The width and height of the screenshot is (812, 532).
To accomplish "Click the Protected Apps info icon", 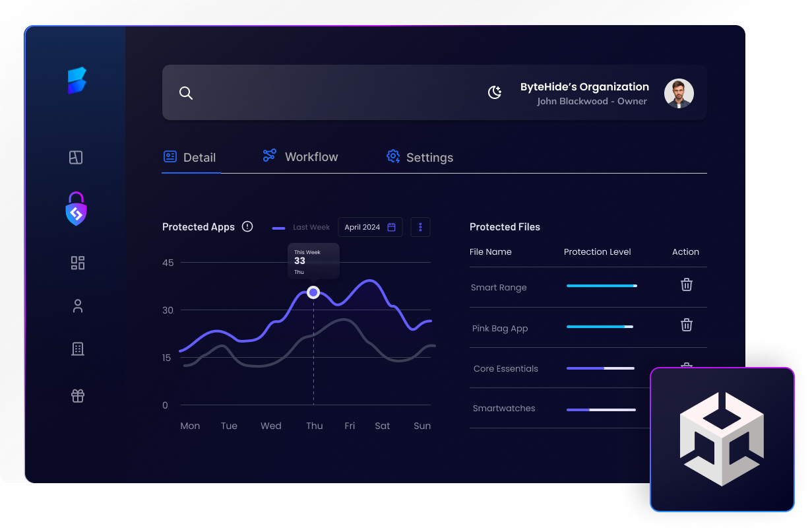I will (x=247, y=226).
